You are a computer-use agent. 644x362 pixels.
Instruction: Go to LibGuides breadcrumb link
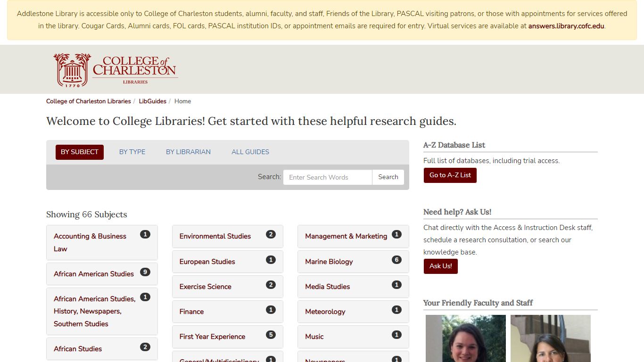click(153, 101)
